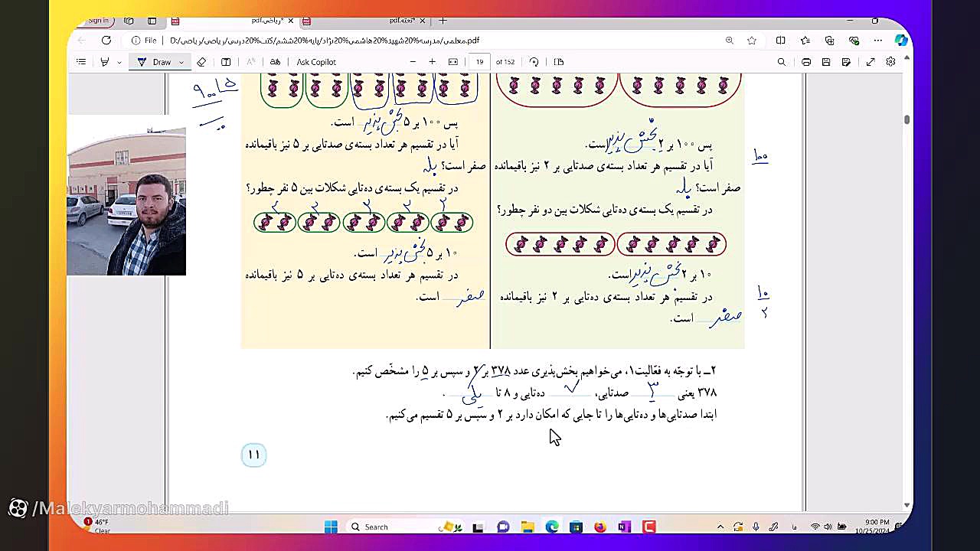Click the Fit to width icon
This screenshot has height=551, width=980.
click(453, 62)
